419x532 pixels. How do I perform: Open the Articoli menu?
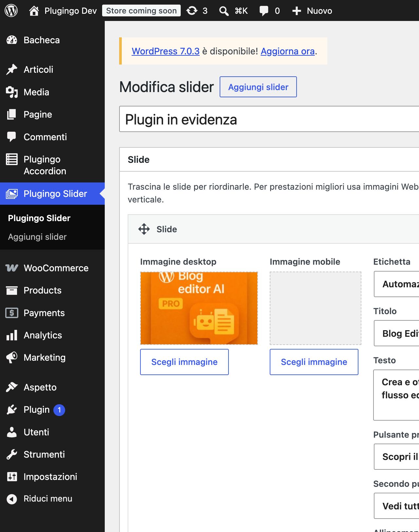pos(52,69)
